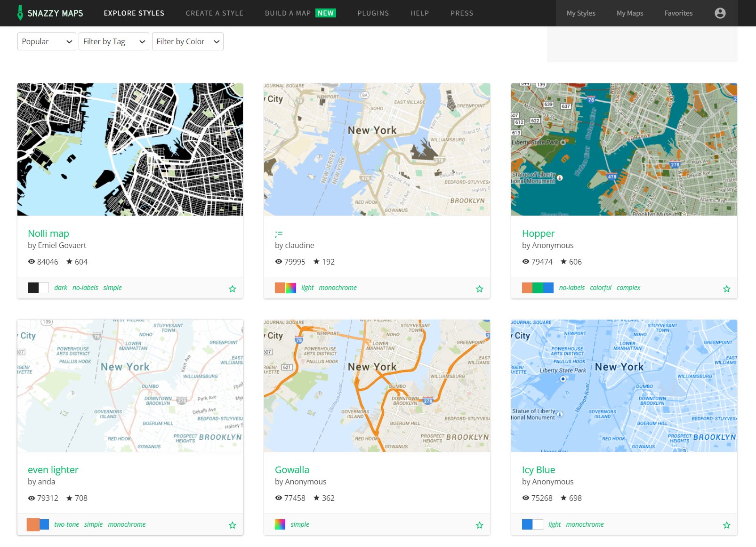Filter by two-tone tag on even lighter

tap(66, 524)
